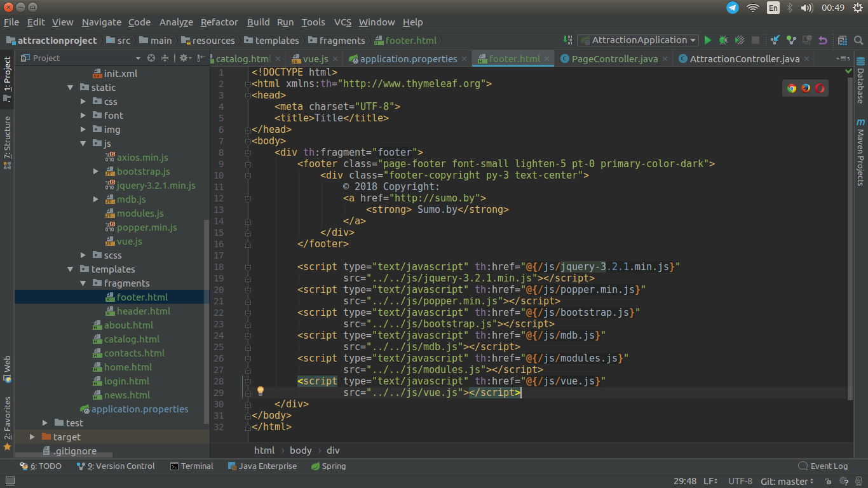Open Search Everywhere magnifier icon
Screen dimensions: 868x488
point(859,40)
